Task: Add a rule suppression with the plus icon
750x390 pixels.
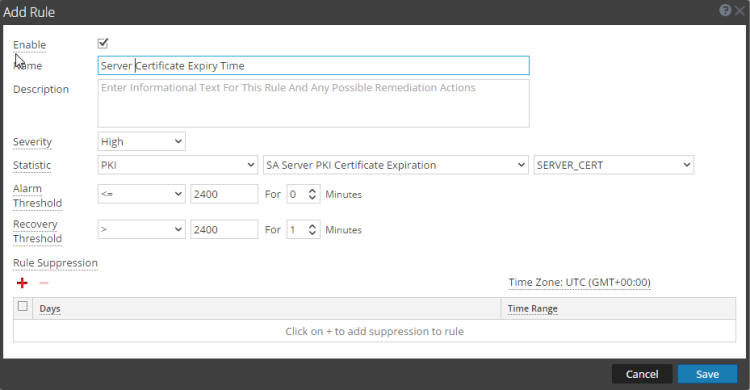Action: click(x=22, y=283)
